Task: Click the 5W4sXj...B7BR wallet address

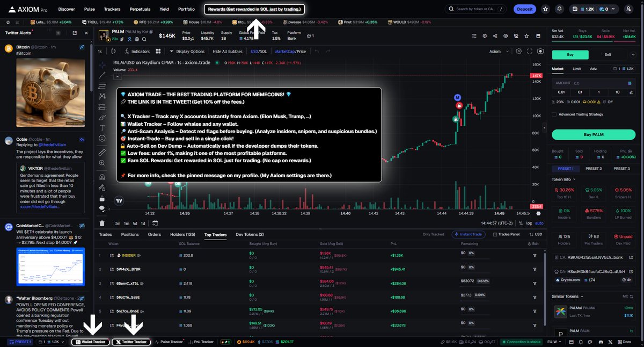Action: (127, 269)
